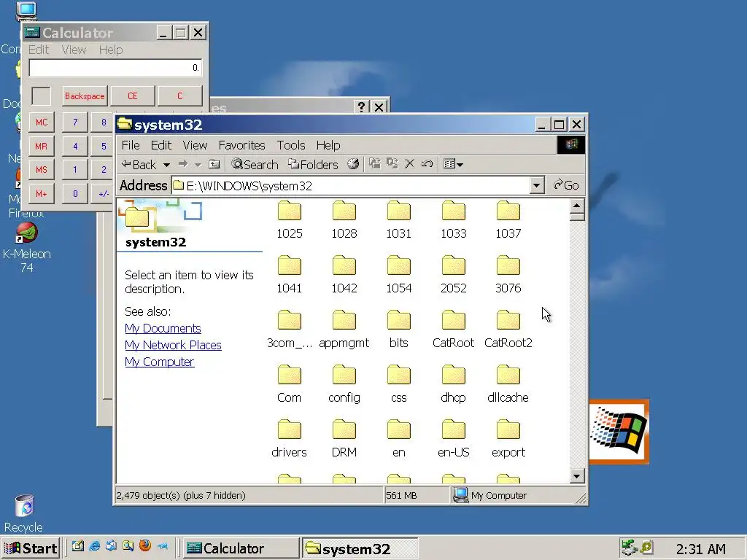This screenshot has width=747, height=560.
Task: Click the 4 key in Calculator
Action: pyautogui.click(x=75, y=146)
